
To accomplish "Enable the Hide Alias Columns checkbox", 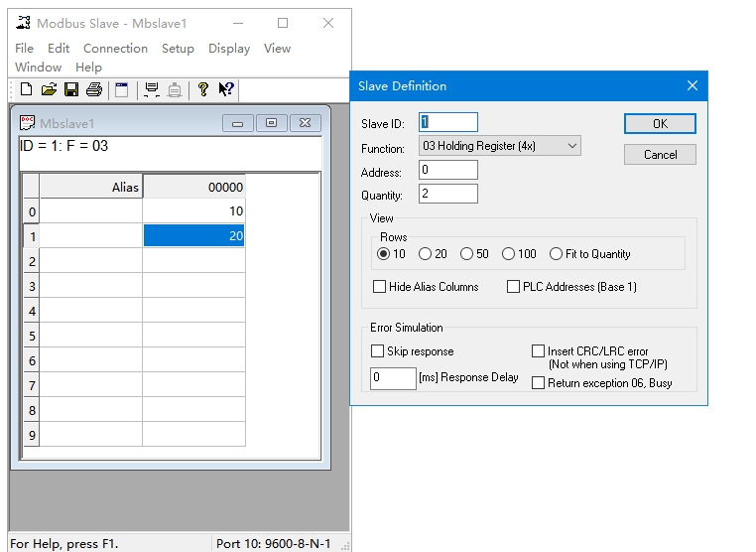I will coord(379,287).
